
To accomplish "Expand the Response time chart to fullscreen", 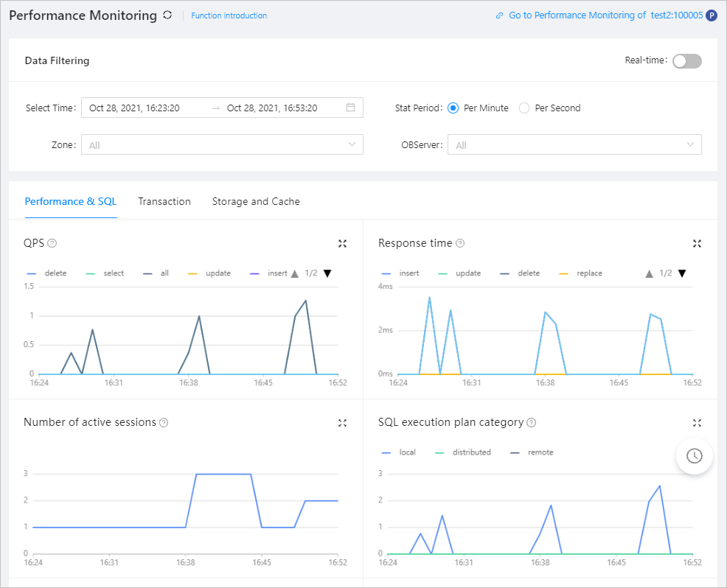I will click(697, 243).
